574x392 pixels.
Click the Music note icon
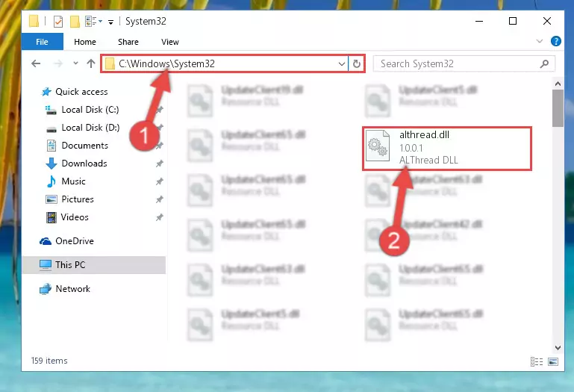click(52, 181)
